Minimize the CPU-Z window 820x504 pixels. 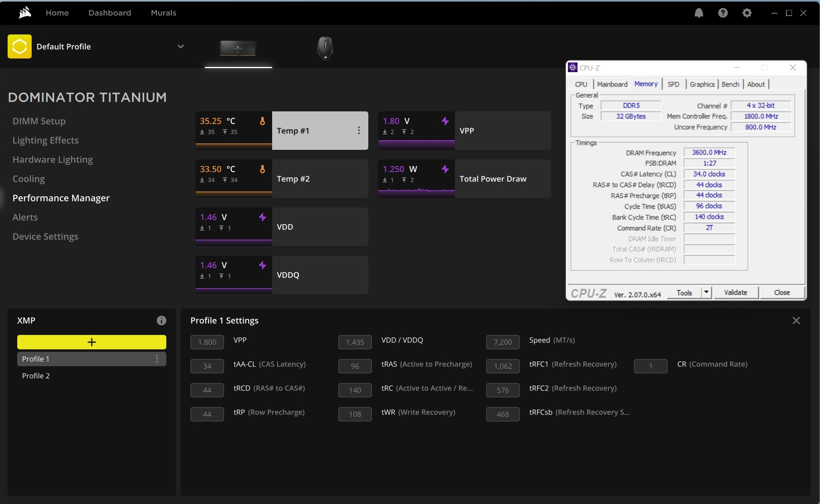click(737, 67)
